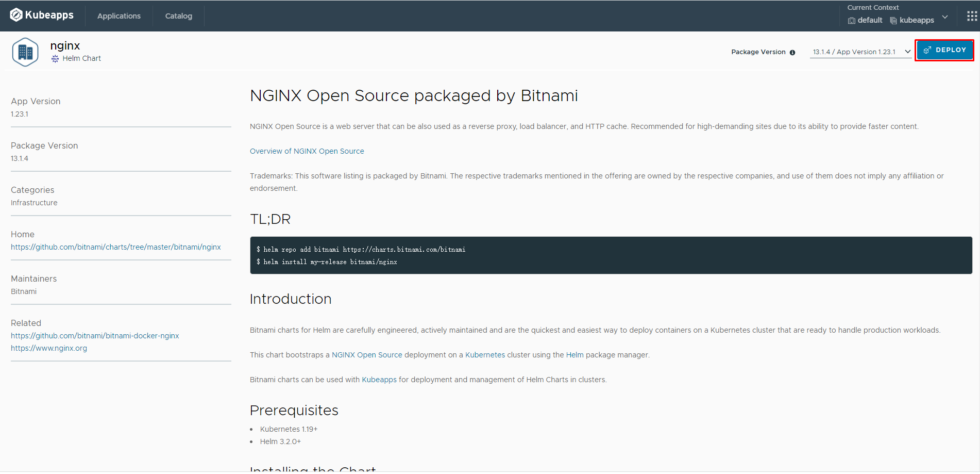Follow the Helm link in Introduction

(x=575, y=355)
